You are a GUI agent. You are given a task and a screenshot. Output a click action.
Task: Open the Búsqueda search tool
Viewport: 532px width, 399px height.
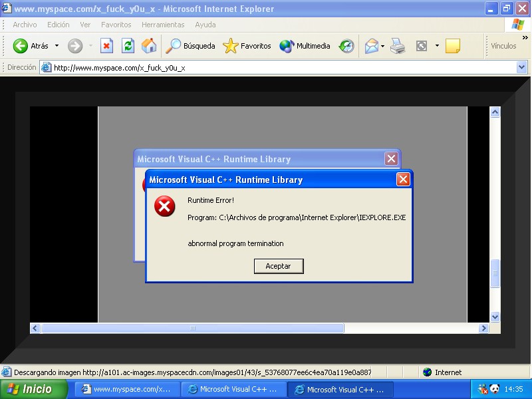click(x=190, y=46)
